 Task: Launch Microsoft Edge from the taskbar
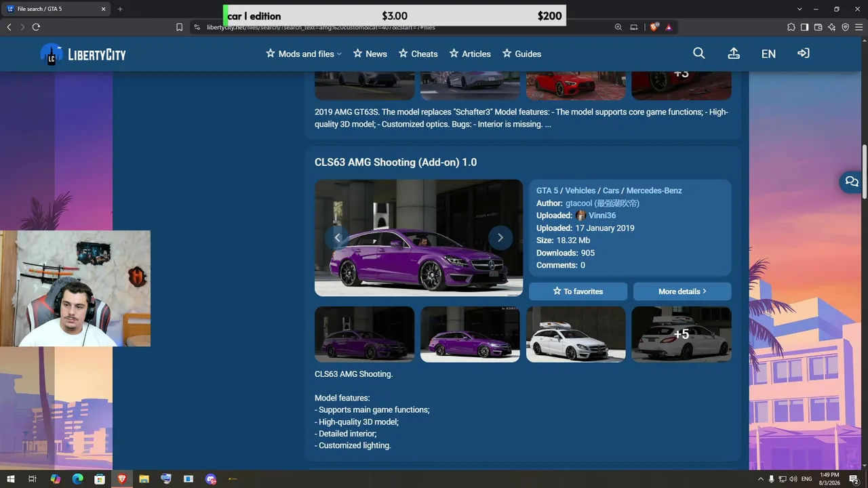(77, 479)
